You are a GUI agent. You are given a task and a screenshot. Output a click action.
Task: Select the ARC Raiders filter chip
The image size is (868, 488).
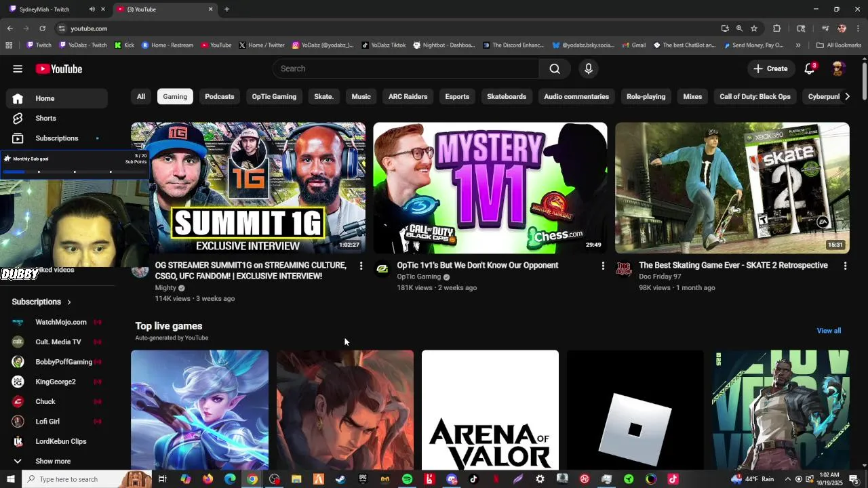408,96
